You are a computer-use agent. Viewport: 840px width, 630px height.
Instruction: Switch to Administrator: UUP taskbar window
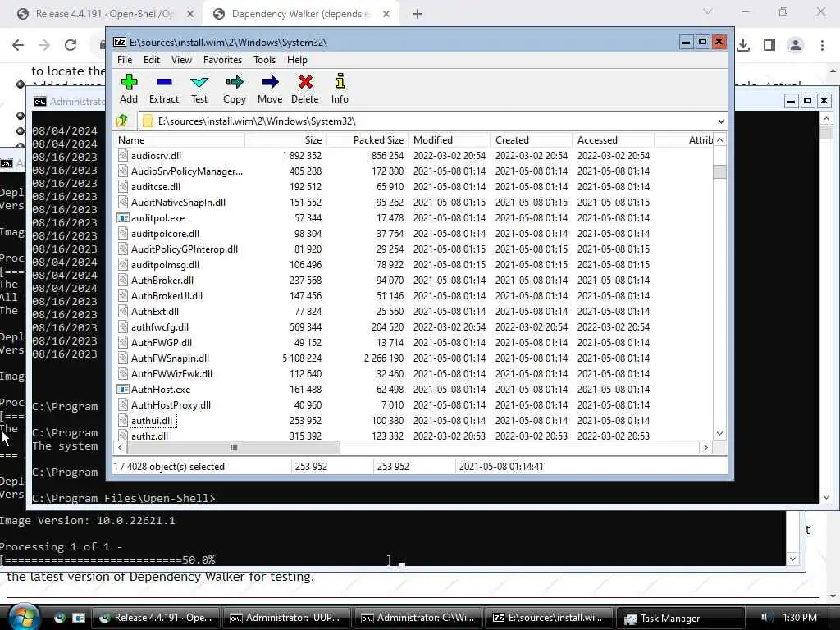tap(286, 618)
